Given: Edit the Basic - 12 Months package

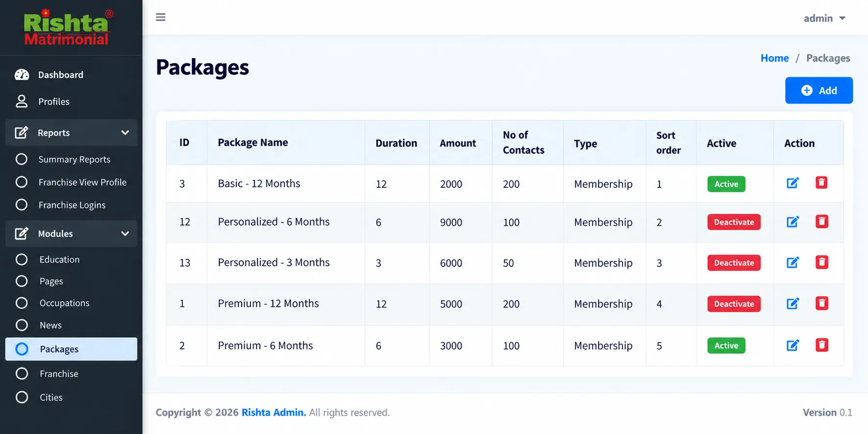Looking at the screenshot, I should pos(793,183).
